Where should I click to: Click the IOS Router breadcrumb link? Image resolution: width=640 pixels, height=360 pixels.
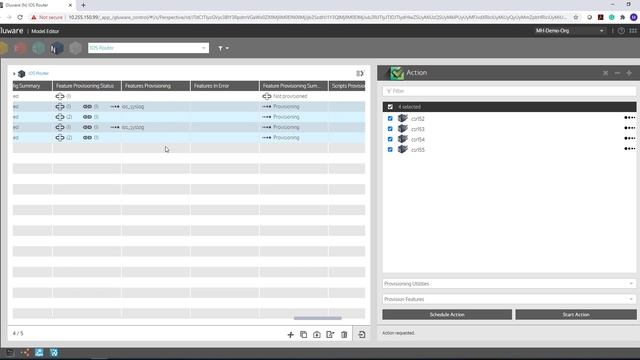click(38, 73)
